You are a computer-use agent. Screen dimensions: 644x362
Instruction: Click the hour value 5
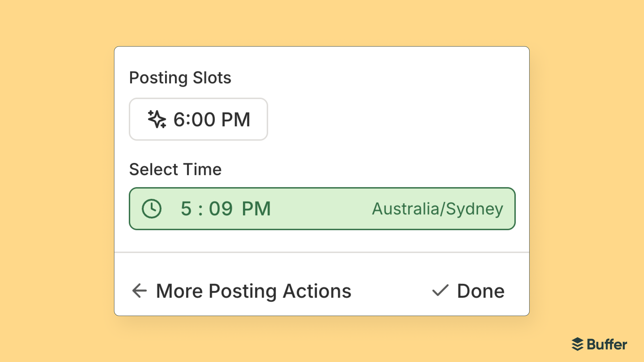(x=186, y=209)
